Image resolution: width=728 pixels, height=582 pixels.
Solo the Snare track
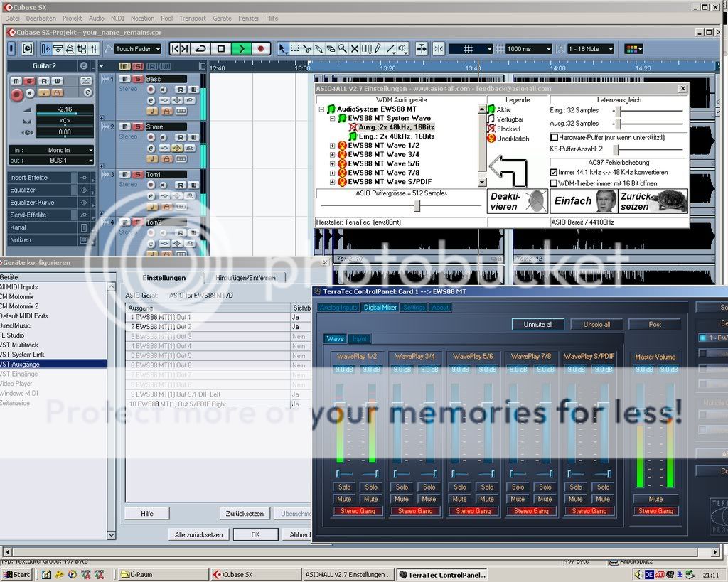coord(138,126)
